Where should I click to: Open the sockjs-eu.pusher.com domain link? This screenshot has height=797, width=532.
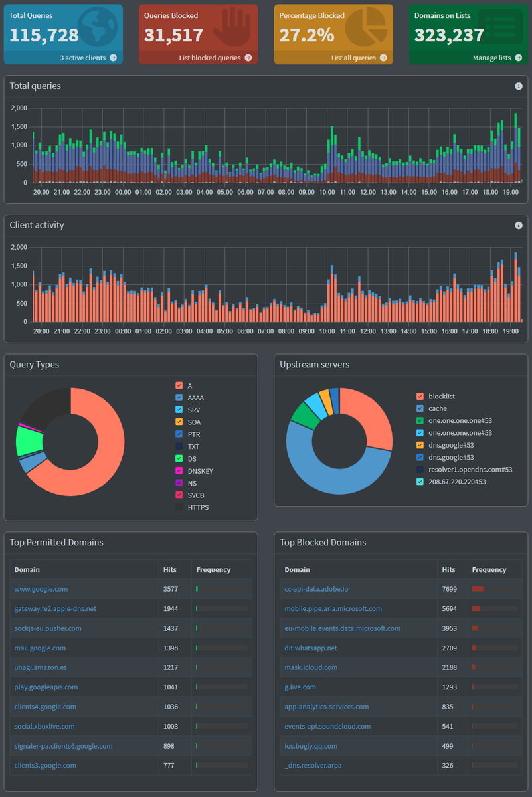(48, 628)
